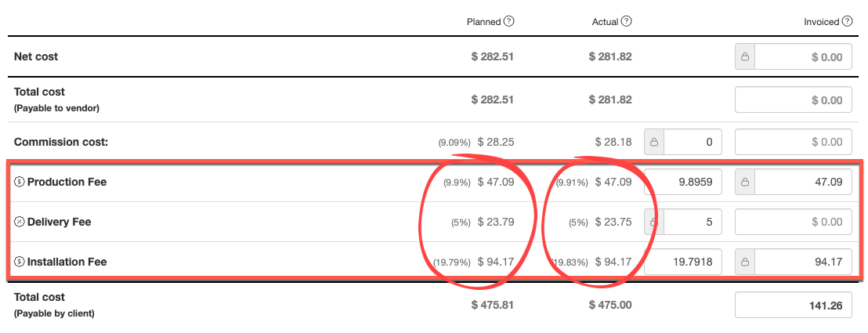Open the Invoiced column help tooltip icon
Screen dimensions: 868x333
847,22
